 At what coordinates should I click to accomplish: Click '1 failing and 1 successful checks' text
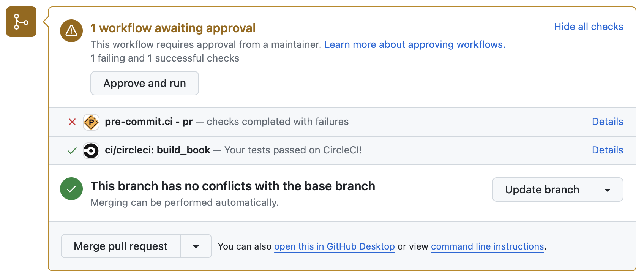pyautogui.click(x=165, y=58)
